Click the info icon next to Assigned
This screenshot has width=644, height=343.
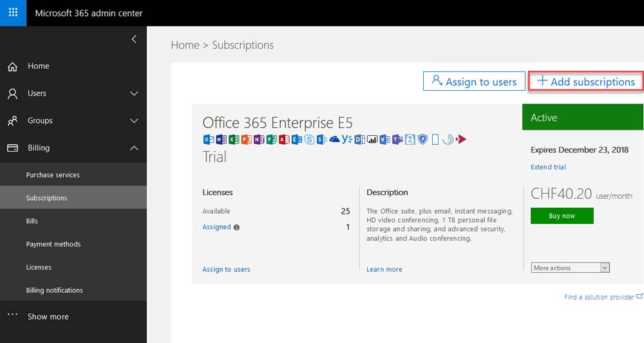(236, 227)
